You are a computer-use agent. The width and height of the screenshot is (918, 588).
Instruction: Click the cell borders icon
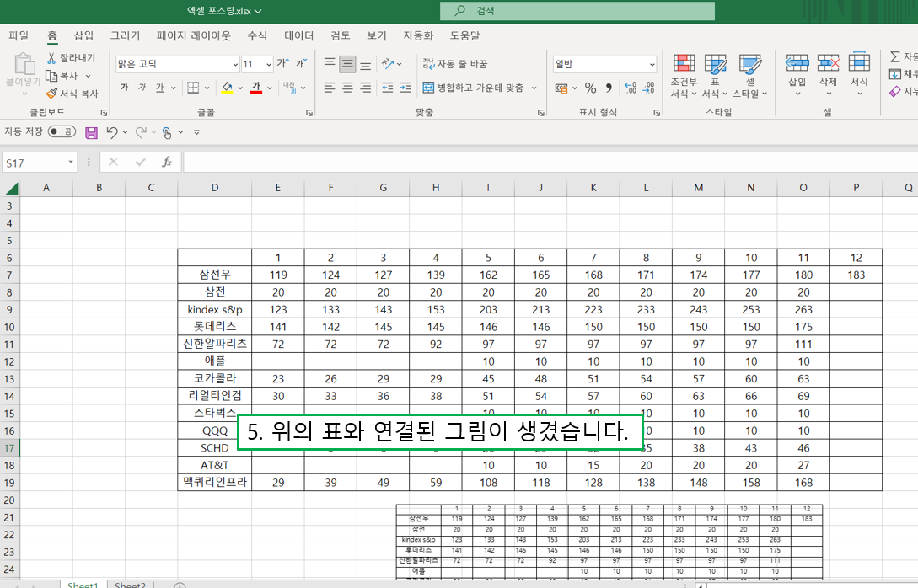(193, 88)
